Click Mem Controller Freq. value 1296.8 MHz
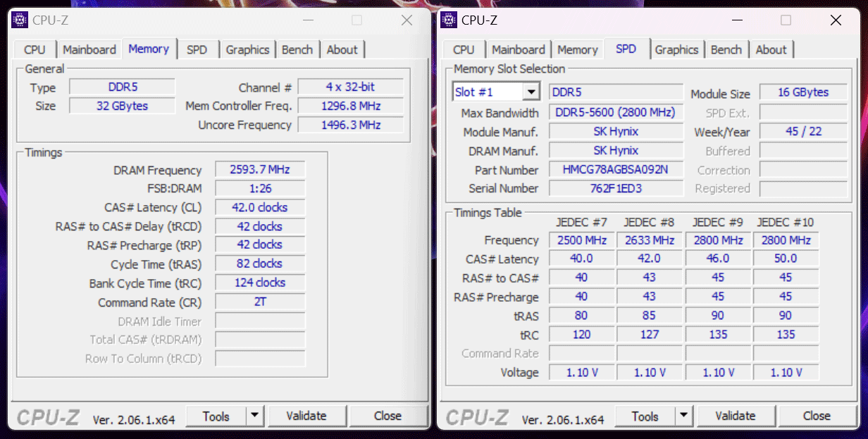Screen dimensions: 868x439 point(350,106)
